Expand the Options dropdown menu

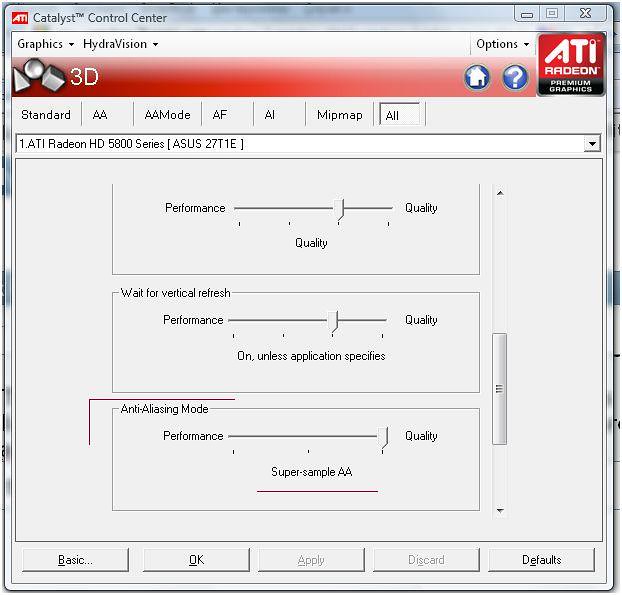pyautogui.click(x=502, y=44)
